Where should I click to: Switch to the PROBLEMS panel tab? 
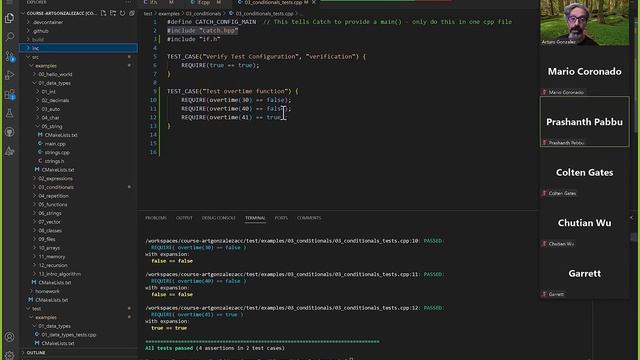click(x=156, y=218)
